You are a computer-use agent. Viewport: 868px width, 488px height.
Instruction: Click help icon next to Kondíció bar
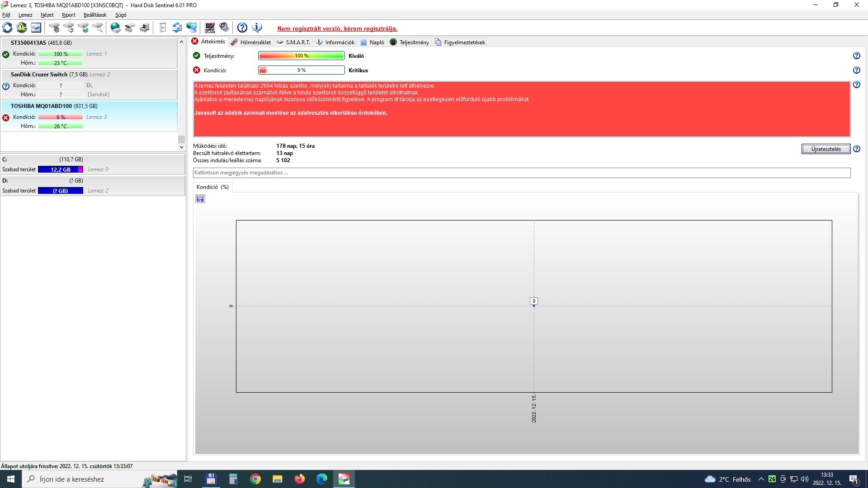click(856, 70)
